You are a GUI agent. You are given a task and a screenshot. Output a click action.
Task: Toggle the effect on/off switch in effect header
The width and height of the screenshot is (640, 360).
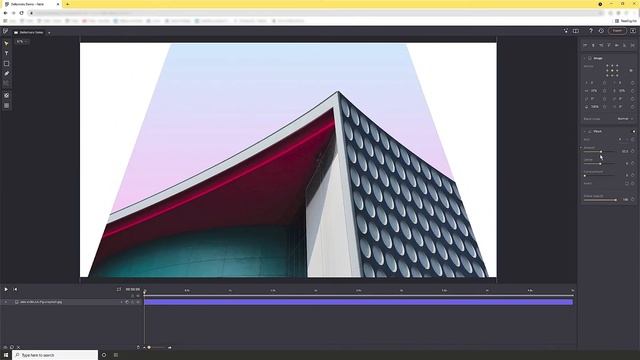click(633, 131)
